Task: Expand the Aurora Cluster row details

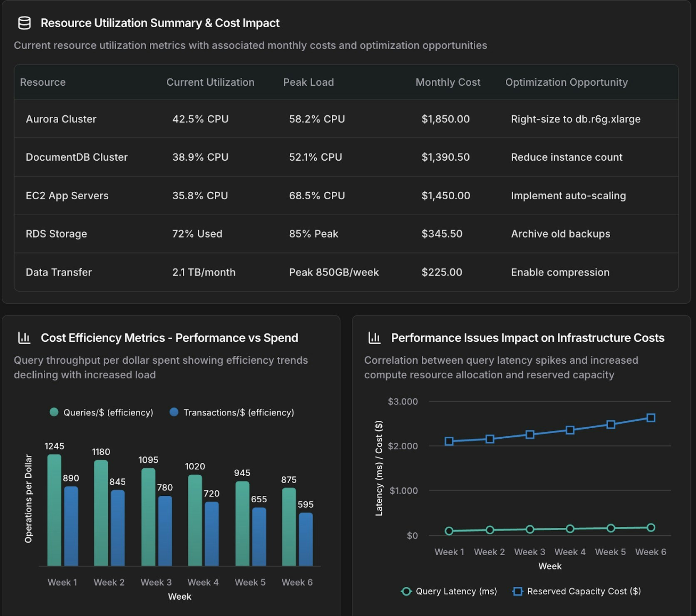Action: coord(61,119)
